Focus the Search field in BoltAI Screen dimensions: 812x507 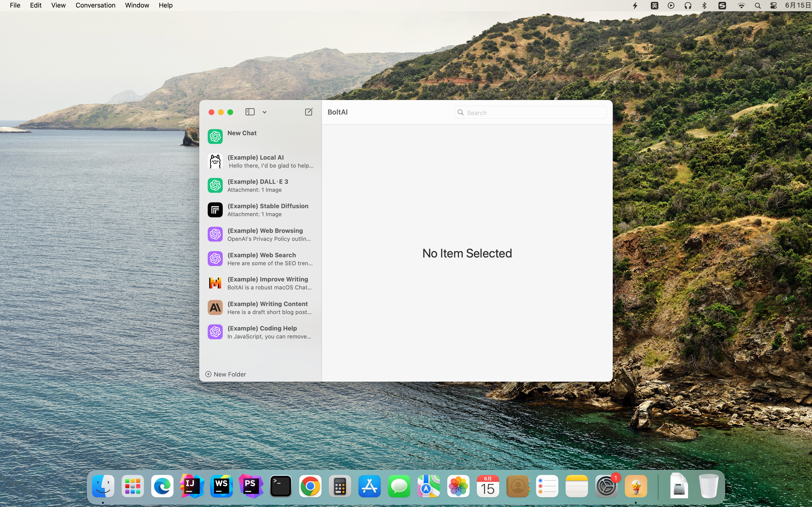531,113
